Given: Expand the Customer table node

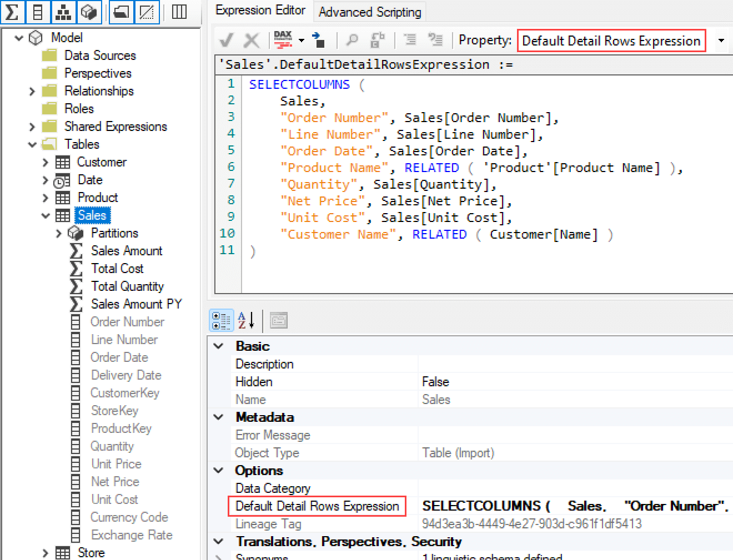Looking at the screenshot, I should pos(46,162).
